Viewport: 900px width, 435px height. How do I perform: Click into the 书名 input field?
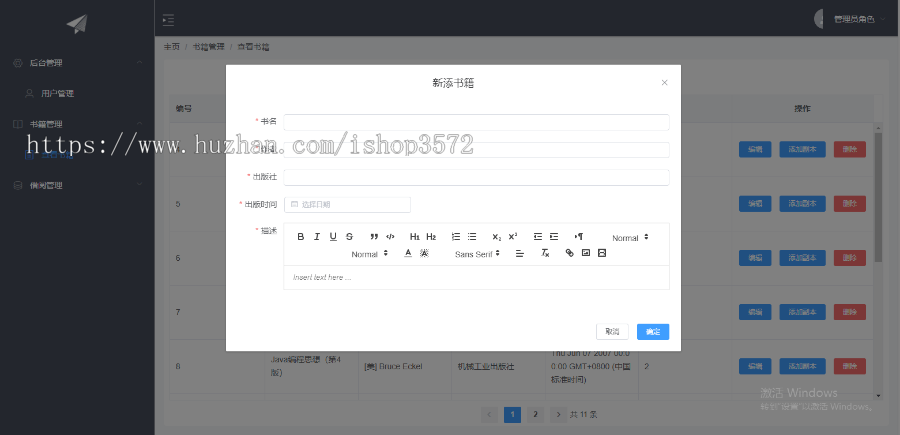pos(476,122)
